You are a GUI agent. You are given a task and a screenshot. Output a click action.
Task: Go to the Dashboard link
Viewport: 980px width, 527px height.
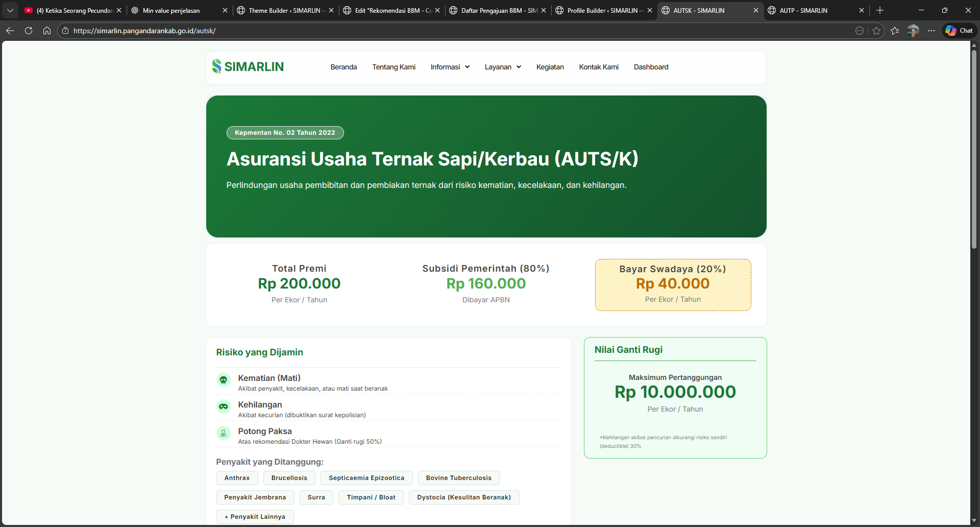pos(651,67)
